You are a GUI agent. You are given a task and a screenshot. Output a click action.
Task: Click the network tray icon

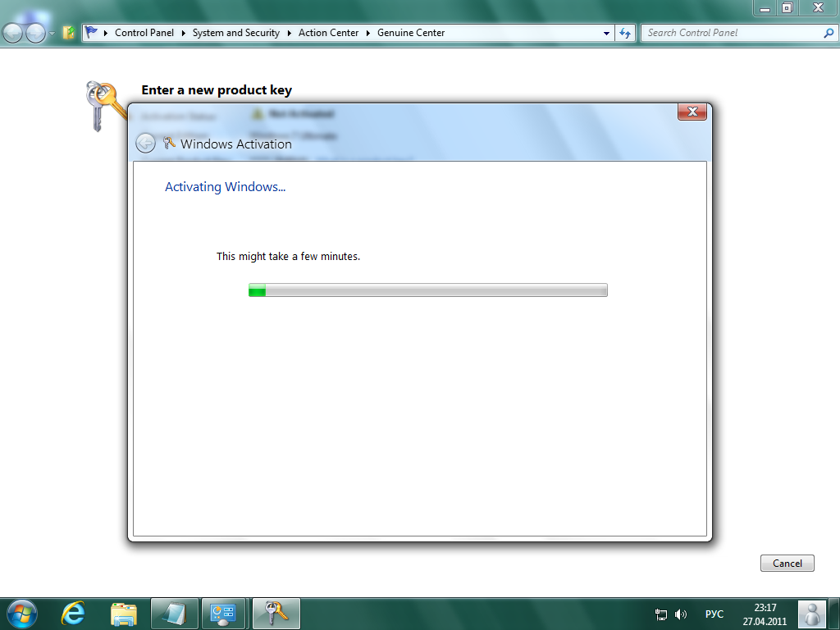(x=661, y=614)
